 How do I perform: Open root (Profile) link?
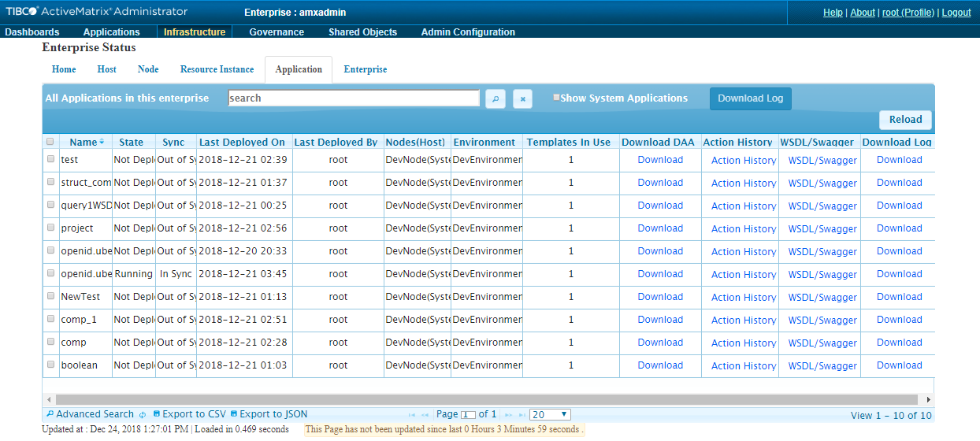click(x=908, y=13)
